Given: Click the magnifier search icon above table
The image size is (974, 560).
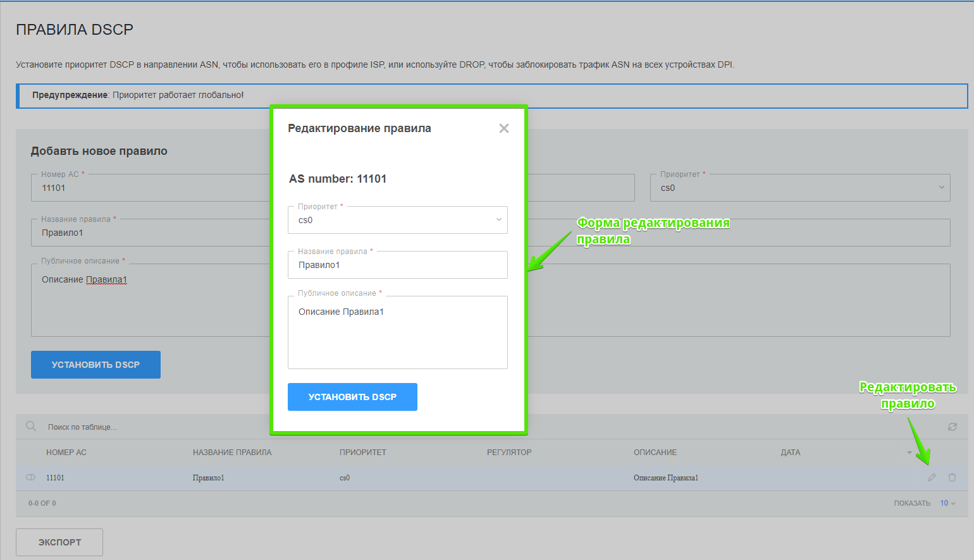Looking at the screenshot, I should (30, 427).
